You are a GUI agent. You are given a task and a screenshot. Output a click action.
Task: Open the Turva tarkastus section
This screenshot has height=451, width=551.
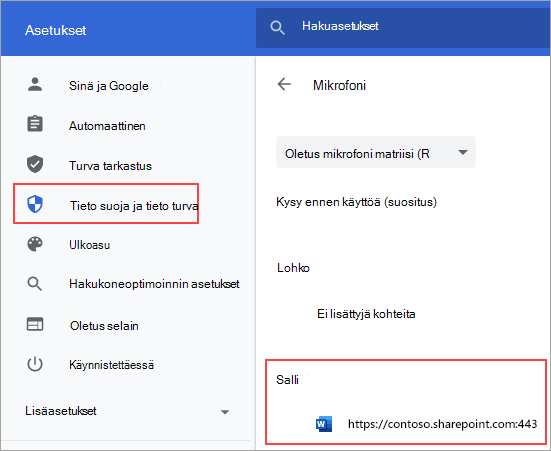[x=110, y=166]
